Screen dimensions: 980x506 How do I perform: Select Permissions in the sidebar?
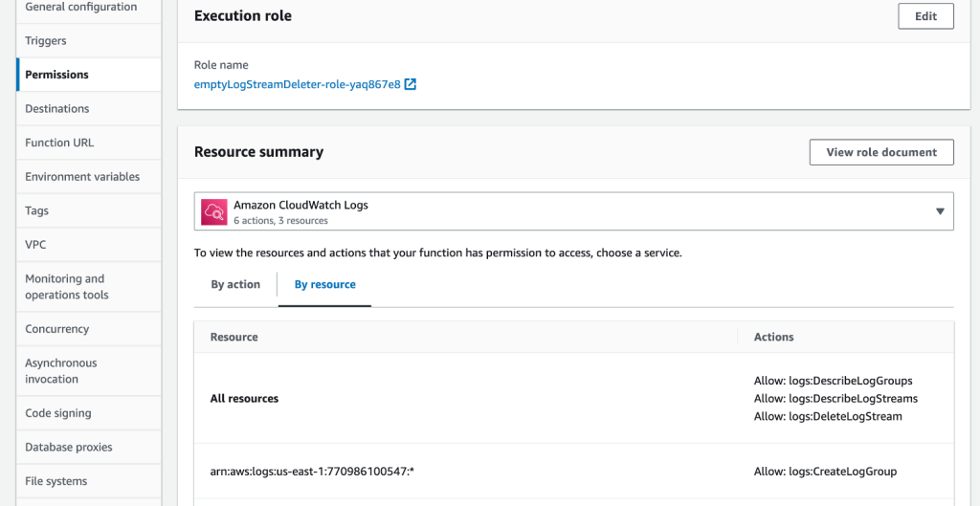[x=57, y=75]
